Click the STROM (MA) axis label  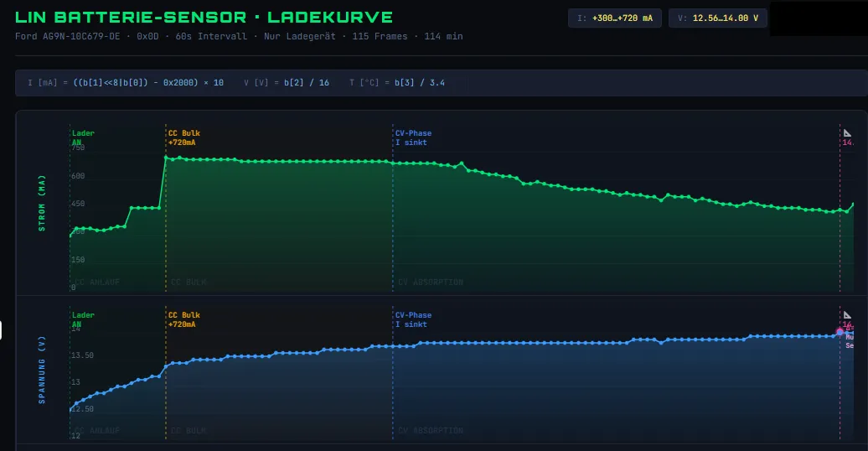click(42, 202)
